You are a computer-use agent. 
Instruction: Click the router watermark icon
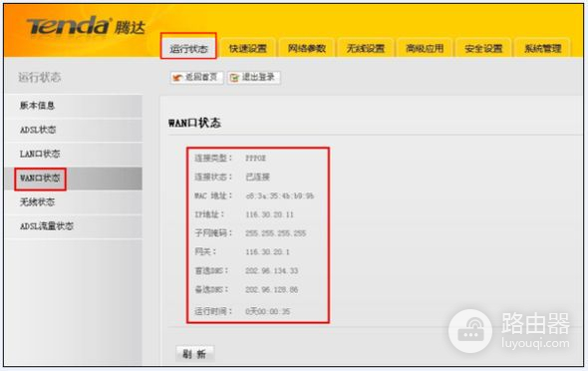(470, 331)
